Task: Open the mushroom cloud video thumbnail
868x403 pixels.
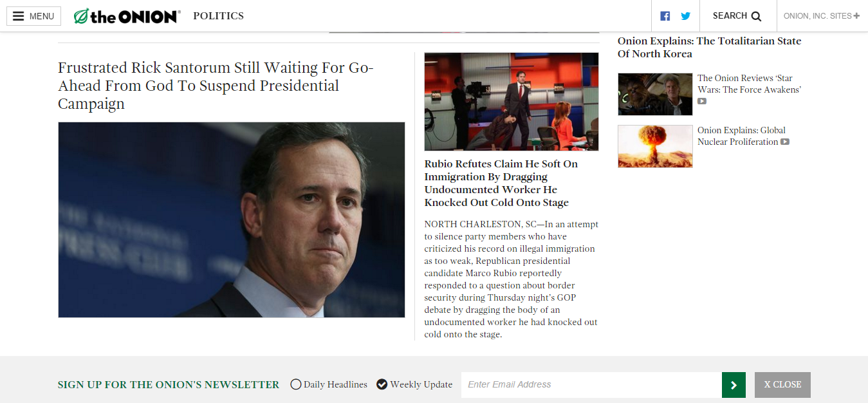Action: tap(655, 146)
